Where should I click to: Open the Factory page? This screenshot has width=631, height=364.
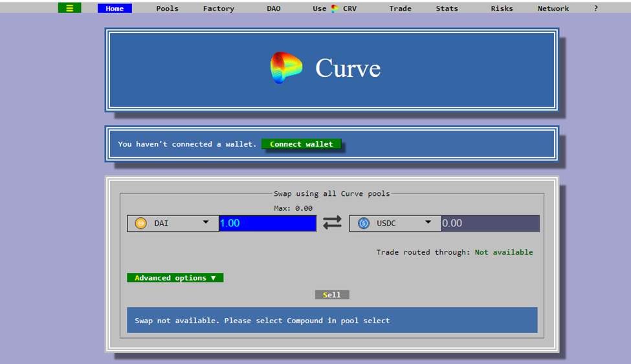tap(219, 8)
